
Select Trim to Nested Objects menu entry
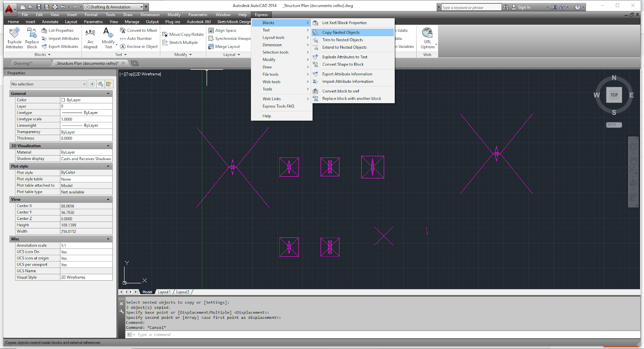353,40
